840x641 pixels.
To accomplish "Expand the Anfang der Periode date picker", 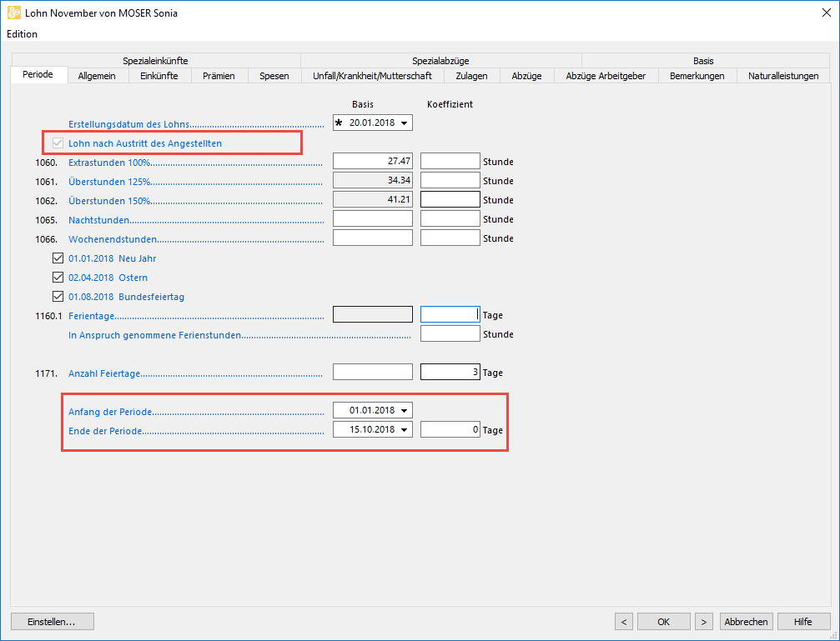I will [405, 411].
